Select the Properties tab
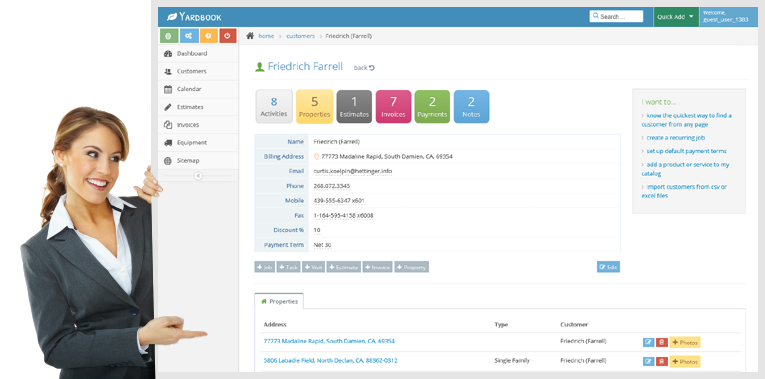The image size is (765, 379). pyautogui.click(x=279, y=301)
